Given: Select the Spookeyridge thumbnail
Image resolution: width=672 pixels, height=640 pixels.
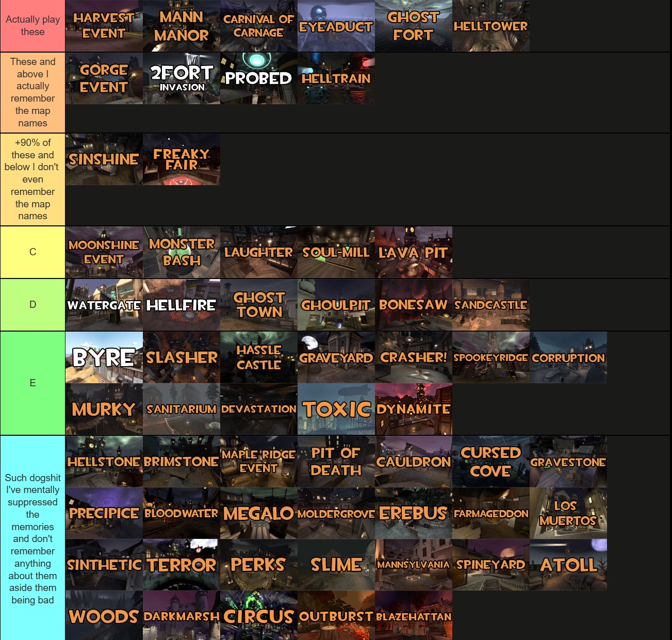Looking at the screenshot, I should click(491, 357).
